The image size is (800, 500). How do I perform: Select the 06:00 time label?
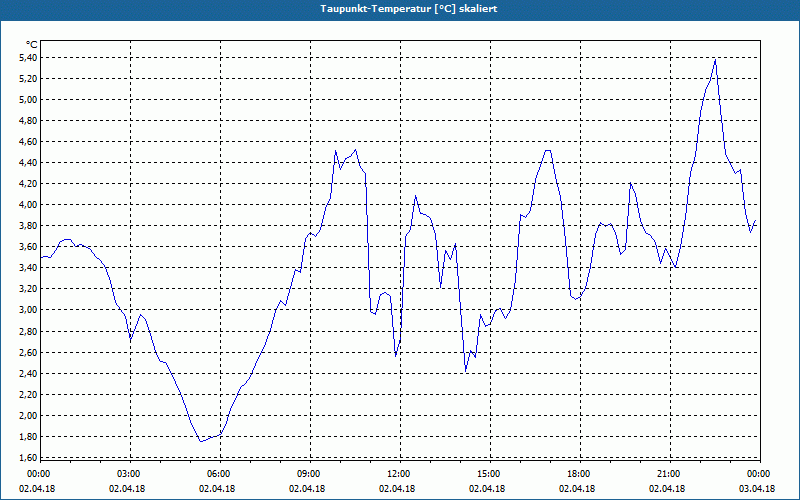click(219, 474)
